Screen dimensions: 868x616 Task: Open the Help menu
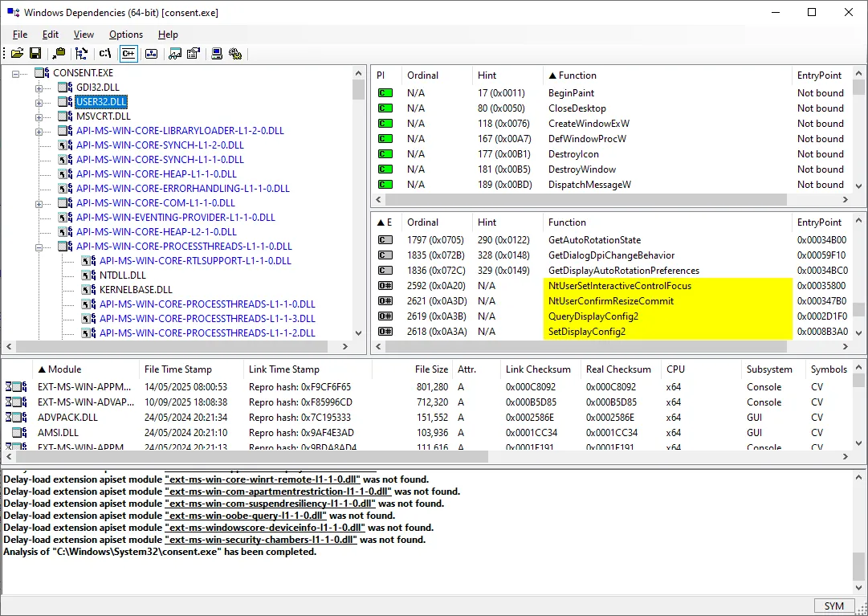point(168,35)
